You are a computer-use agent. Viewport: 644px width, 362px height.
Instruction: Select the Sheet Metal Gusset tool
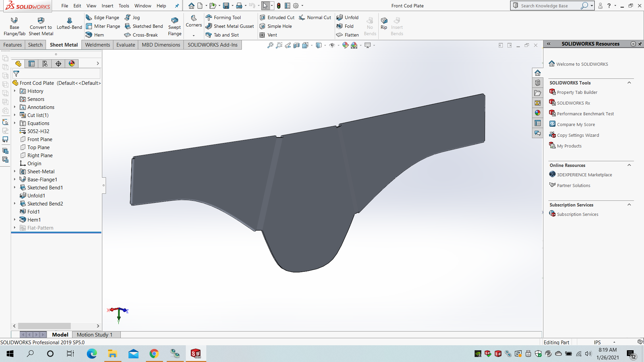[x=230, y=26]
